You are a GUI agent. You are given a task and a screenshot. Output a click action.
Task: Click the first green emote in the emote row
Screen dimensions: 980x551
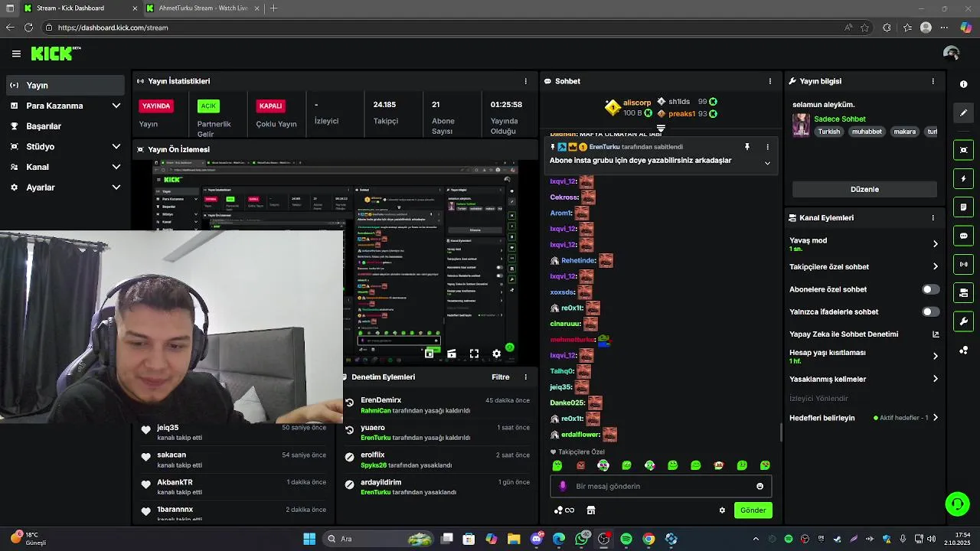pos(557,465)
